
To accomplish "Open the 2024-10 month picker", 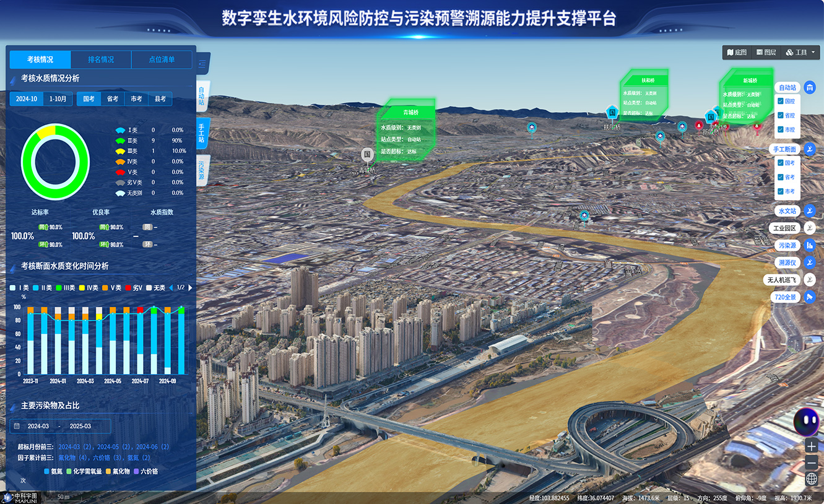I will pyautogui.click(x=27, y=99).
